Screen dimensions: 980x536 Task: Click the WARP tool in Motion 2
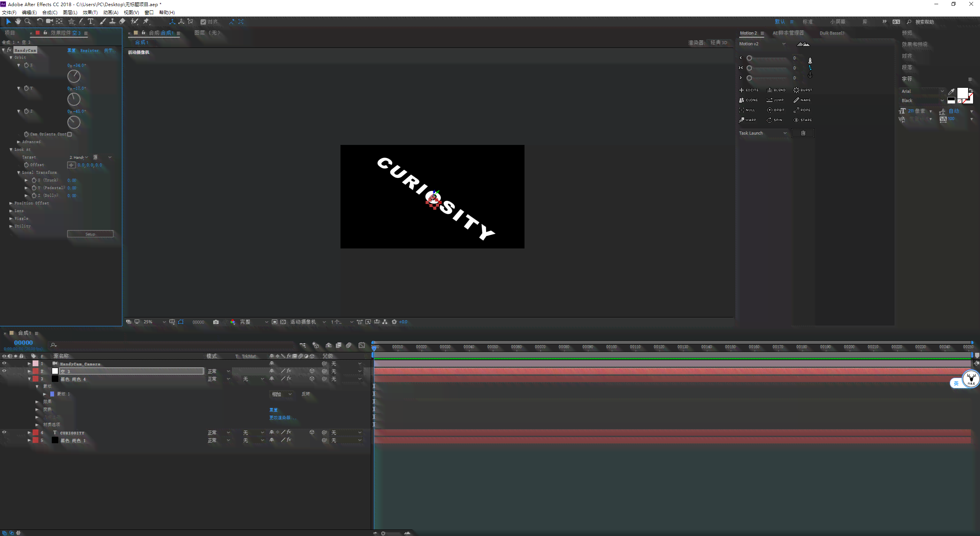click(x=748, y=120)
